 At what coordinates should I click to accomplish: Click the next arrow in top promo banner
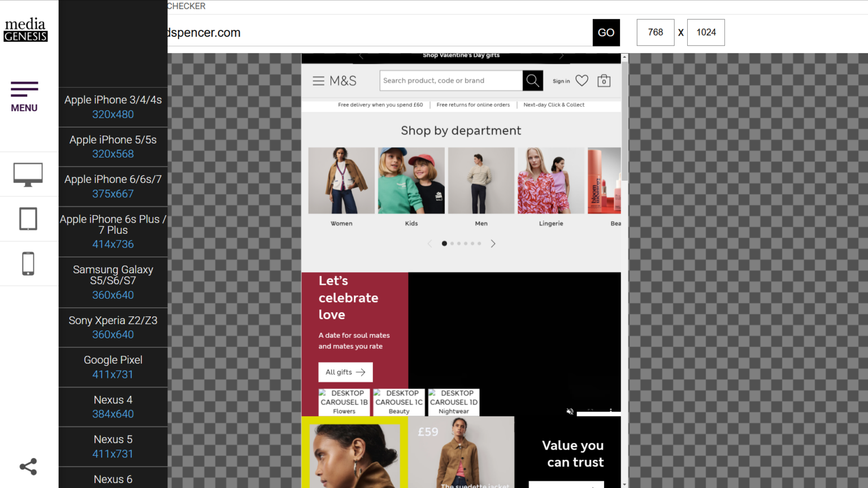point(562,56)
